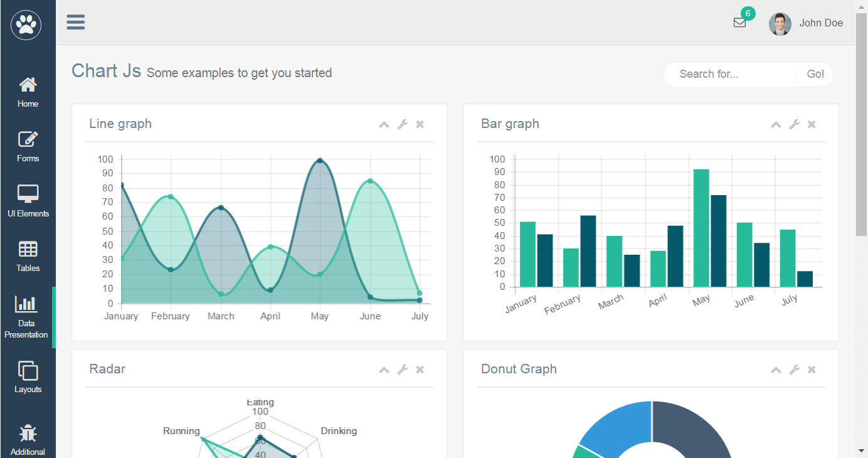Image resolution: width=868 pixels, height=458 pixels.
Task: Click the Go! search button
Action: pyautogui.click(x=815, y=74)
